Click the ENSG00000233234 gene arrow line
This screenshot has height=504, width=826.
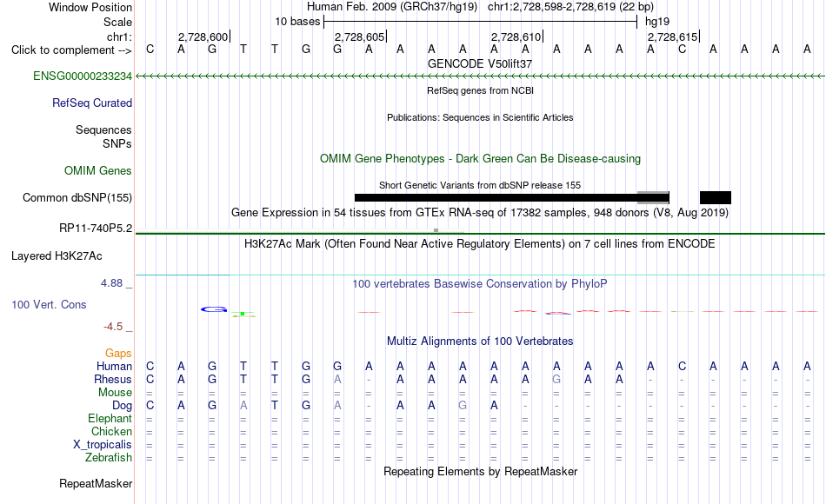480,76
